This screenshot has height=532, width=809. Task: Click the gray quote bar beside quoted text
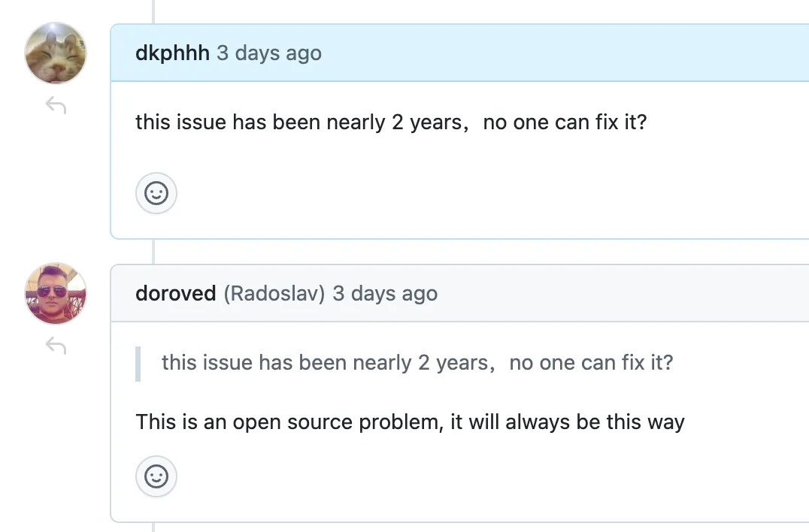(138, 364)
